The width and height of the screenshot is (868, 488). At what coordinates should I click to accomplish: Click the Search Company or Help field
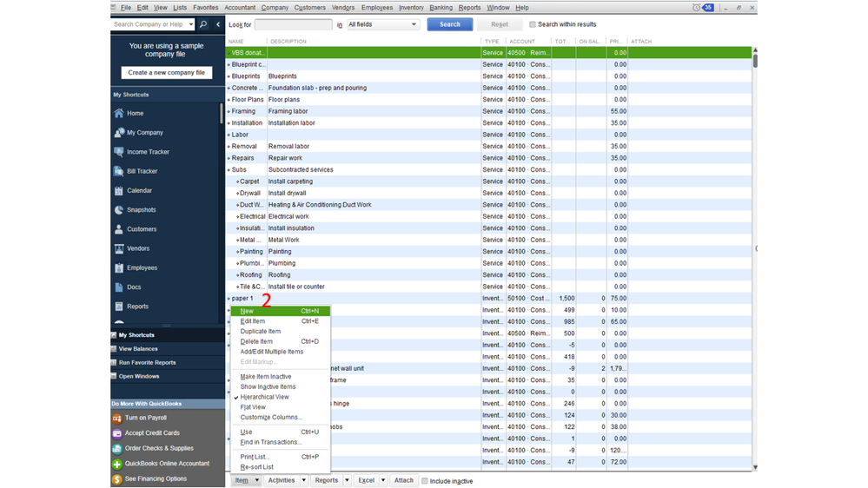point(149,24)
